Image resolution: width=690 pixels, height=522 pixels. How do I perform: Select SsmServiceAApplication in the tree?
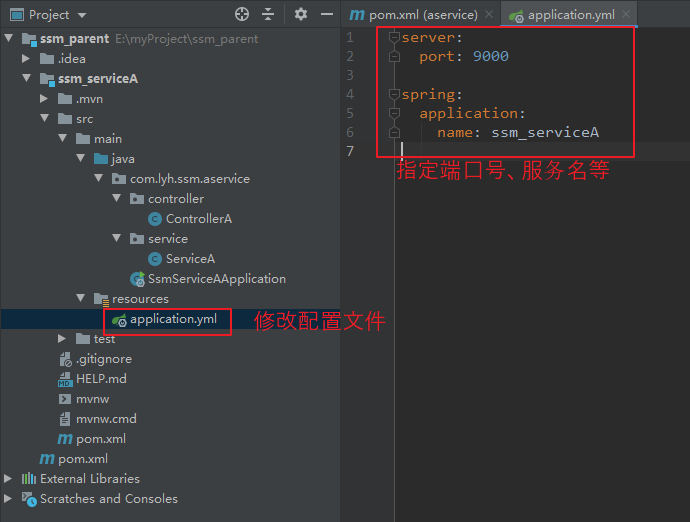(x=217, y=279)
